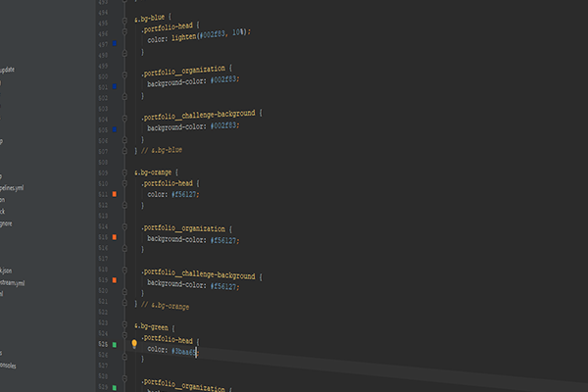
Task: Click line number 513 in gutter
Action: pos(103,216)
